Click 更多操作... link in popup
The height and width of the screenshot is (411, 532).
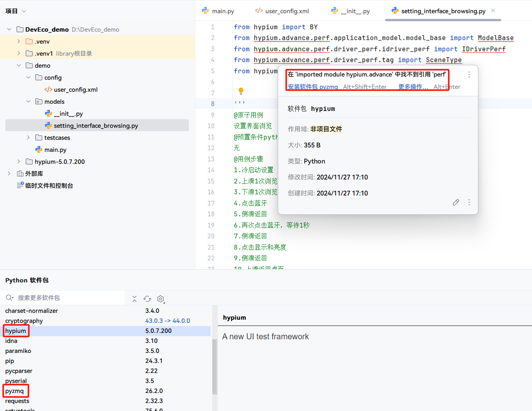click(413, 87)
